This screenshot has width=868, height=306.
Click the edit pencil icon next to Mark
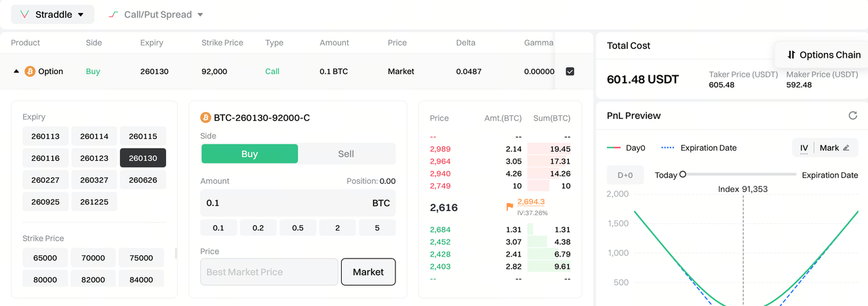(846, 148)
